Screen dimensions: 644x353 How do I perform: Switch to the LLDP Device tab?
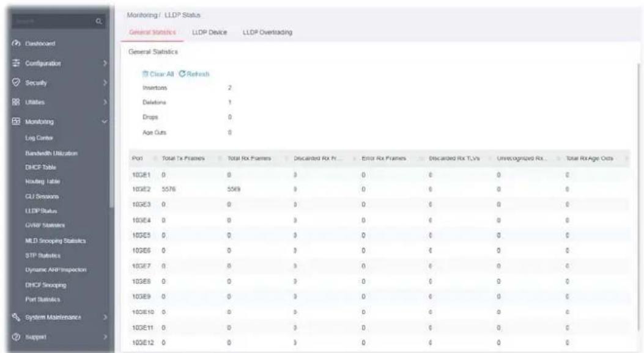pyautogui.click(x=209, y=32)
